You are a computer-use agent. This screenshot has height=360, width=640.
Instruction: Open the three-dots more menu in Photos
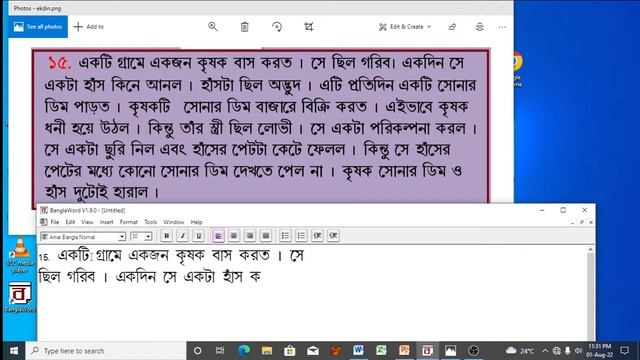point(502,27)
